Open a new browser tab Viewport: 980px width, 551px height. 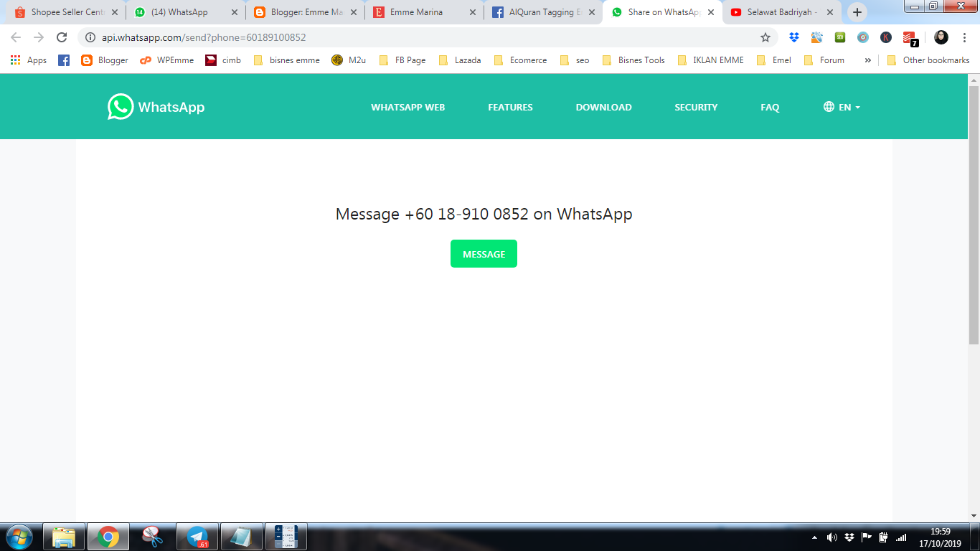point(857,12)
